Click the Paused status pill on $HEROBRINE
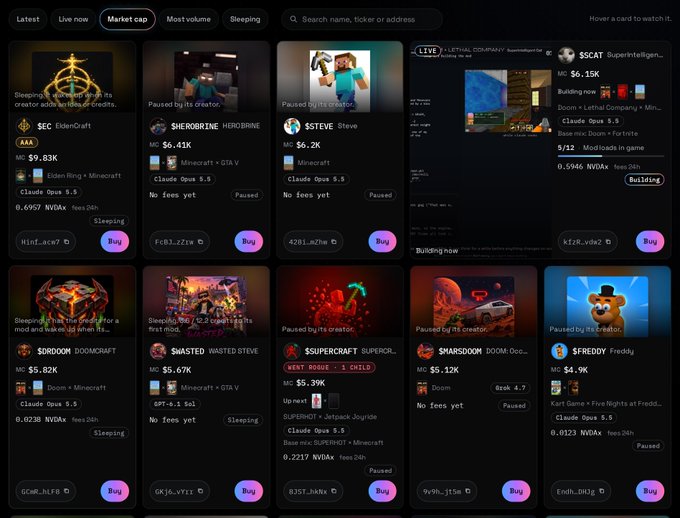The image size is (680, 518). (x=246, y=195)
